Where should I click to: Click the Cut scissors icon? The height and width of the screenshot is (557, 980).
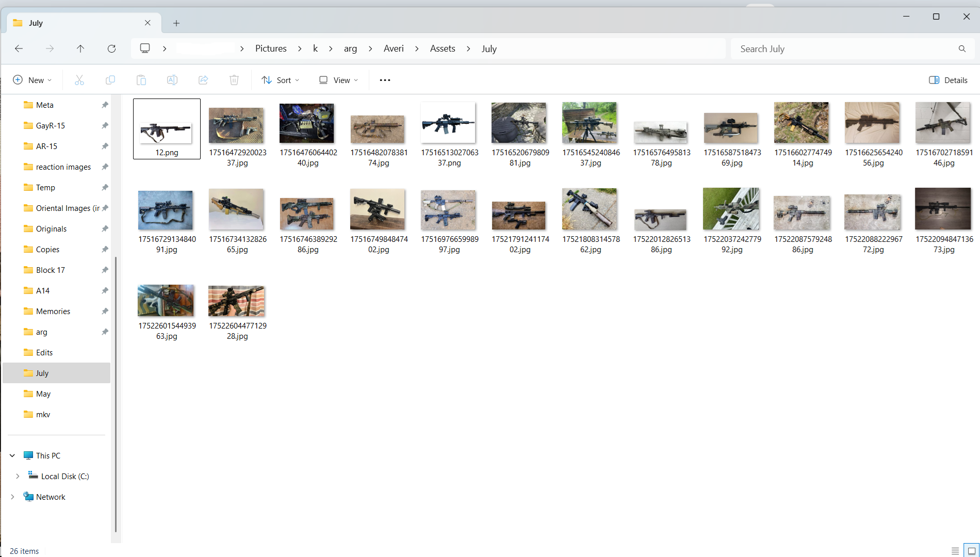(x=79, y=80)
